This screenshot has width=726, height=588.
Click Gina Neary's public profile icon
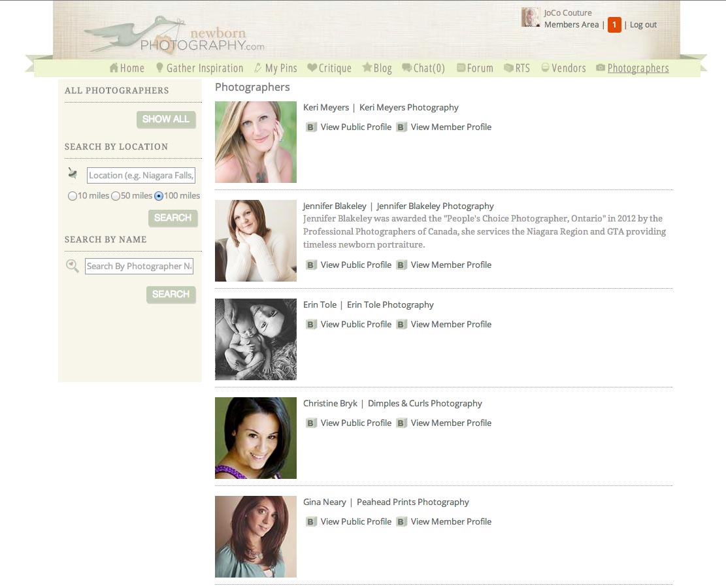312,522
